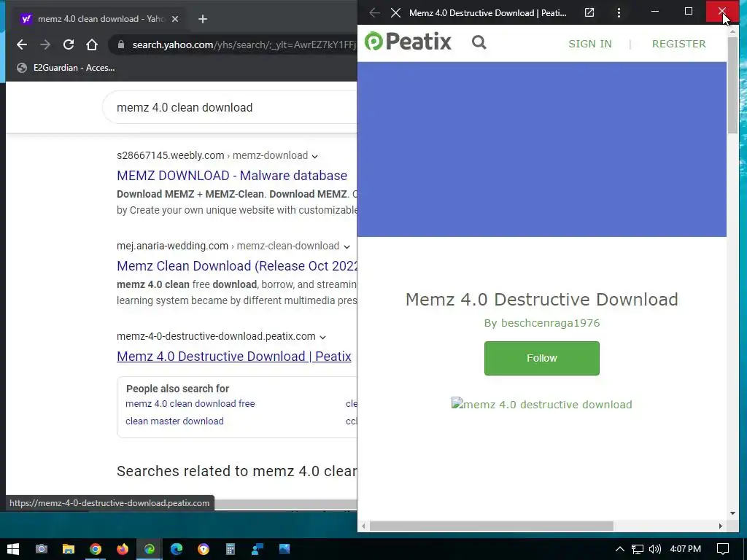747x560 pixels.
Task: Open network status tray icon
Action: (638, 549)
